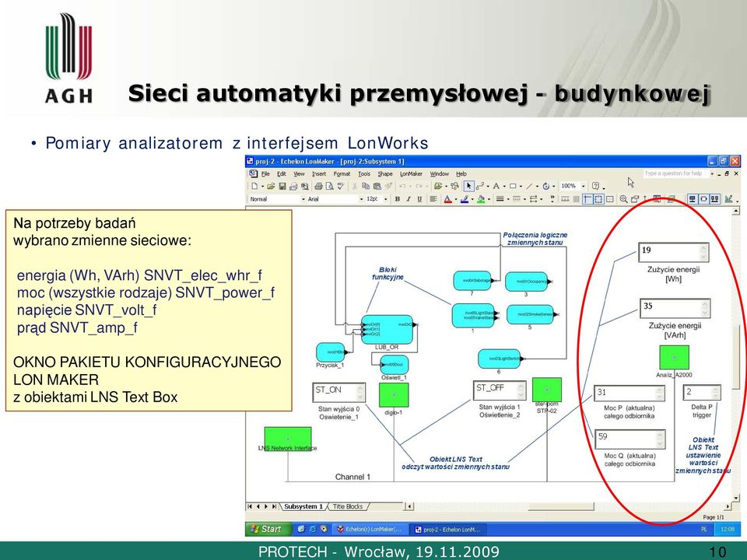This screenshot has height=560, width=747.
Task: Switch to proj-2 - Echelon LonM taskbar button
Action: pos(448,529)
